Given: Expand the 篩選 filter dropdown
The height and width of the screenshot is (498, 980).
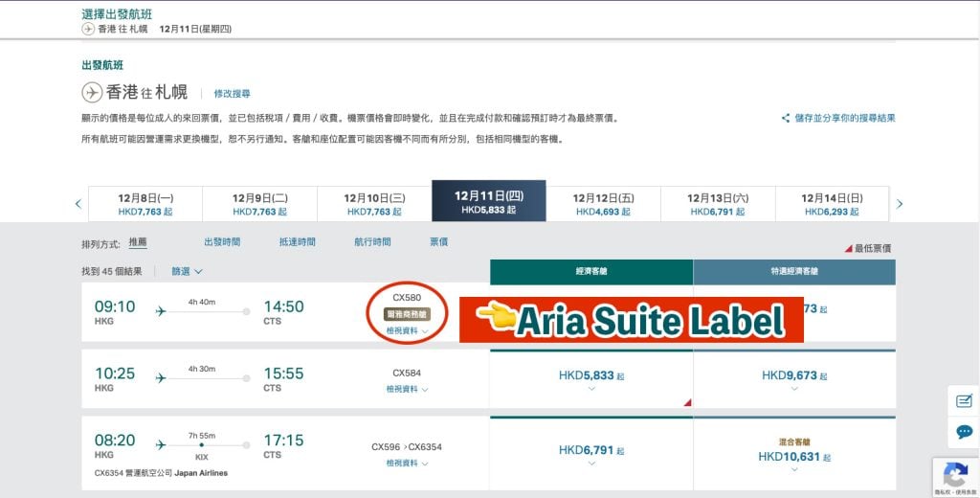Looking at the screenshot, I should click(x=187, y=271).
